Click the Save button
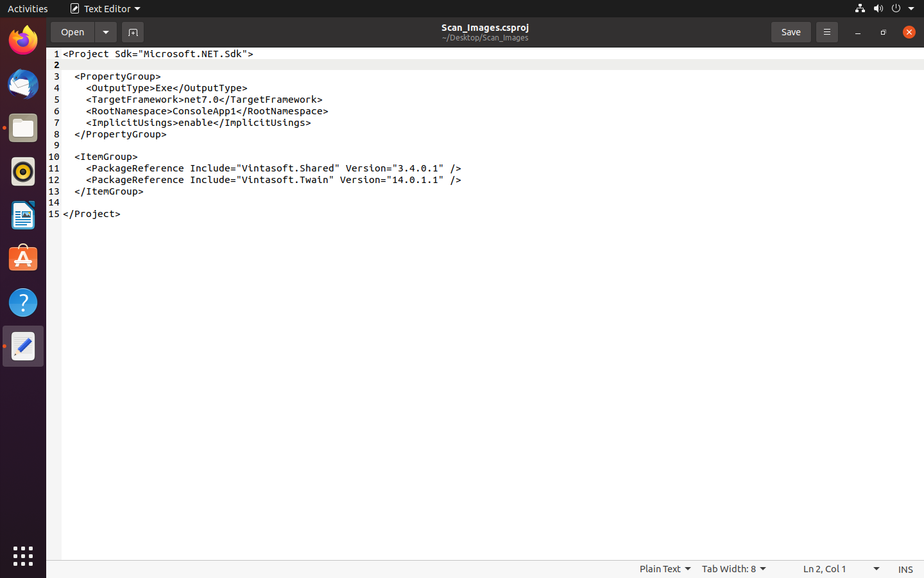 tap(791, 32)
